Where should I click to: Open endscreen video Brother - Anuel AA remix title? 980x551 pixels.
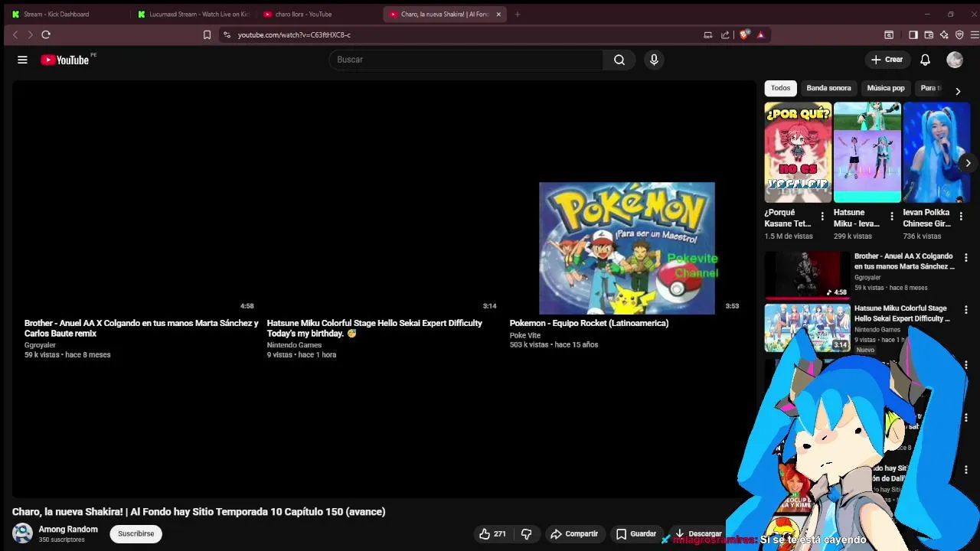click(142, 328)
